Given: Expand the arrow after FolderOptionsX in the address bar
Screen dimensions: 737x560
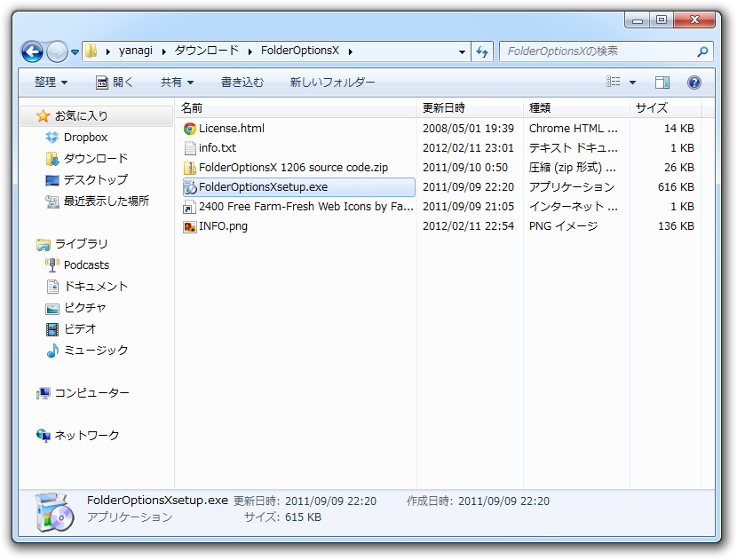Looking at the screenshot, I should pyautogui.click(x=351, y=51).
